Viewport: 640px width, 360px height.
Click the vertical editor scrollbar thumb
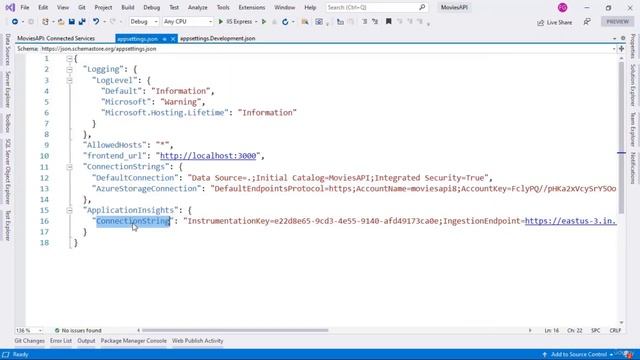click(621, 138)
